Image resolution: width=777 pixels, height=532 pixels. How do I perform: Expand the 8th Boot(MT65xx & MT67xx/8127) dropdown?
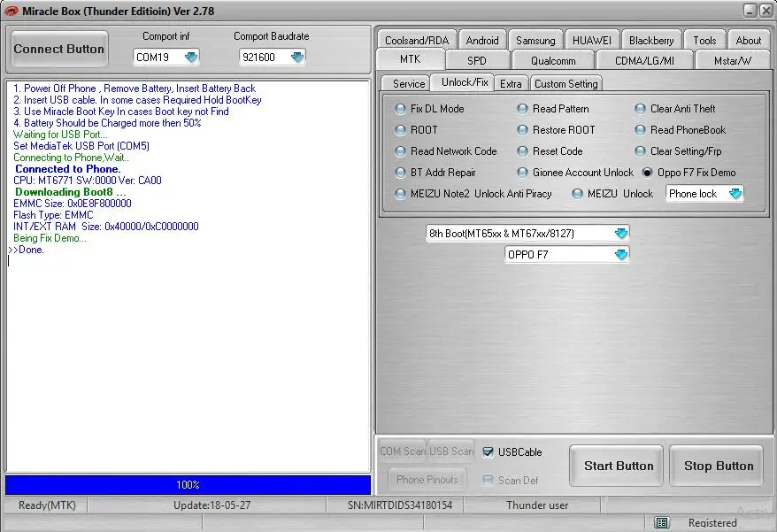click(x=621, y=233)
